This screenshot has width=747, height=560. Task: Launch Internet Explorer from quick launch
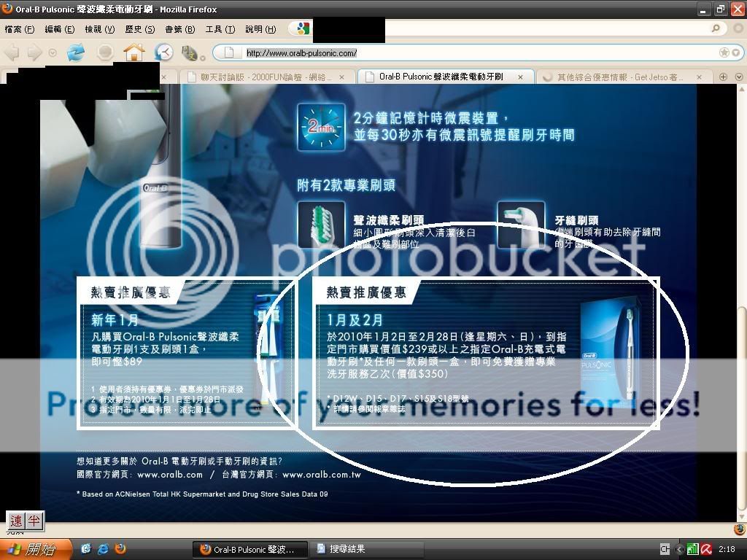coord(103,549)
